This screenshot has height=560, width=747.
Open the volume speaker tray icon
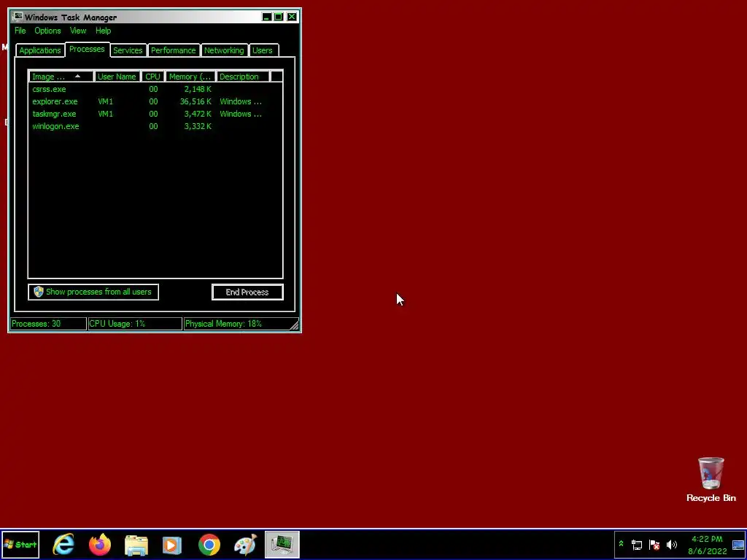click(672, 544)
